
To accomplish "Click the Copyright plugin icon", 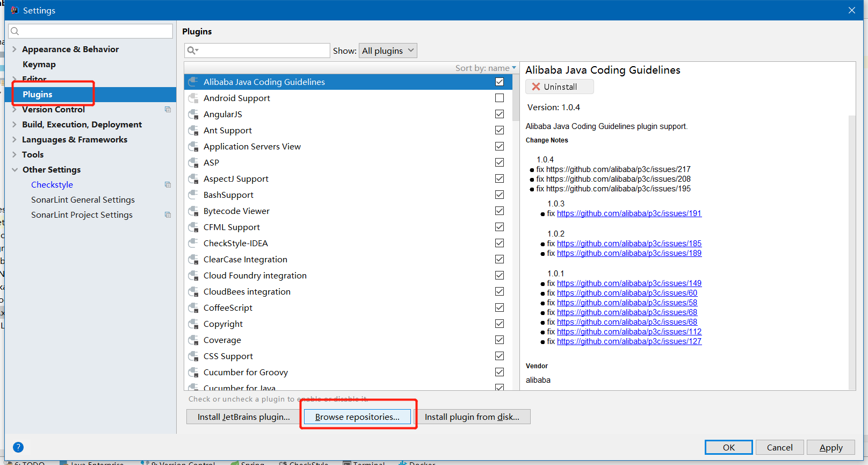I will [193, 324].
